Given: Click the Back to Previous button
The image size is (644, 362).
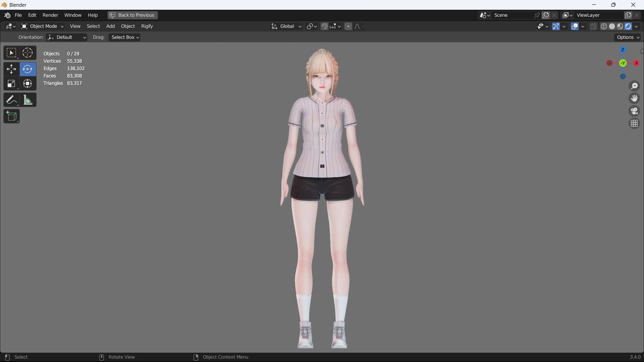Looking at the screenshot, I should 132,15.
